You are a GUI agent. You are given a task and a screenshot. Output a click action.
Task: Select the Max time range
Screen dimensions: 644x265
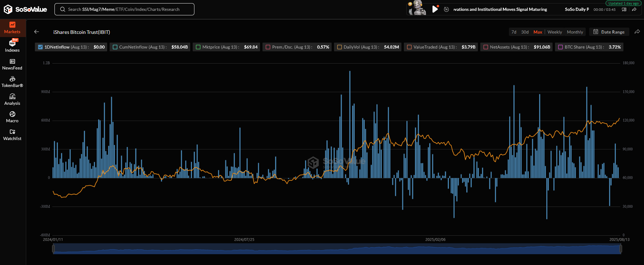pos(538,32)
